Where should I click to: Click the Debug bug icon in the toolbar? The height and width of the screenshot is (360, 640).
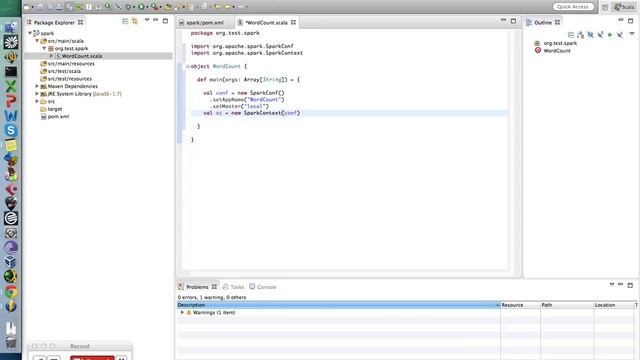tap(128, 7)
